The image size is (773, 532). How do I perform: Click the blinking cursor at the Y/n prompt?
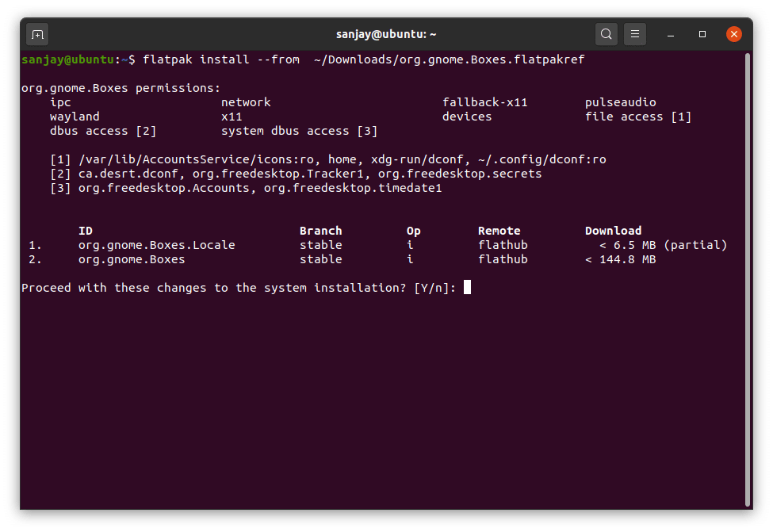coord(466,288)
